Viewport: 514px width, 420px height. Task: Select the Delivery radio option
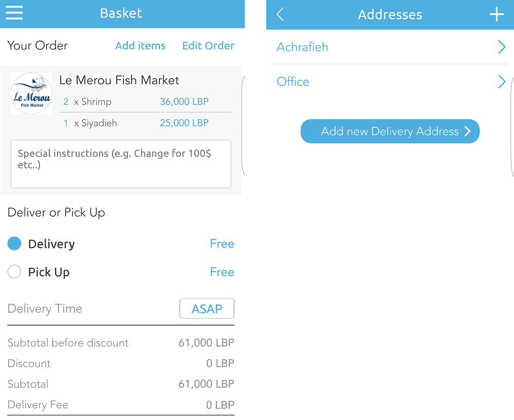pos(14,244)
